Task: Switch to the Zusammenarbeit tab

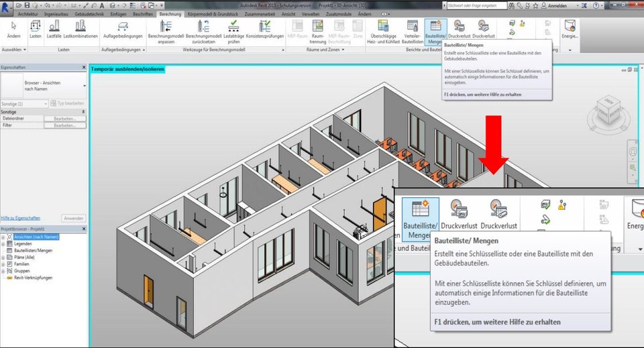Action: point(260,14)
